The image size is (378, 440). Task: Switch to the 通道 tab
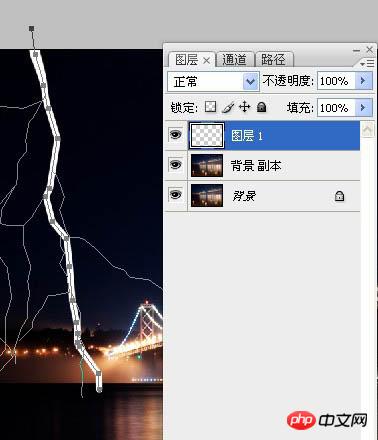pos(234,60)
